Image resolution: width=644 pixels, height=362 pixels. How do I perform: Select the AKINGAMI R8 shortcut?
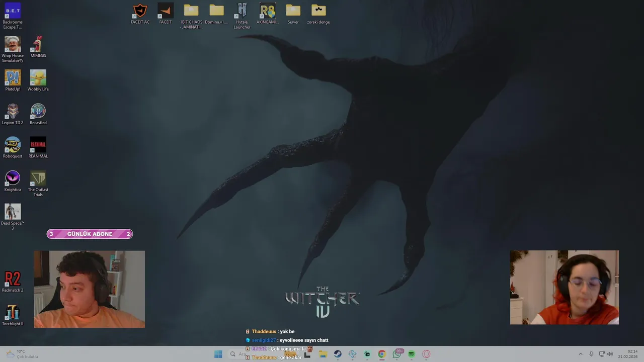click(x=268, y=14)
